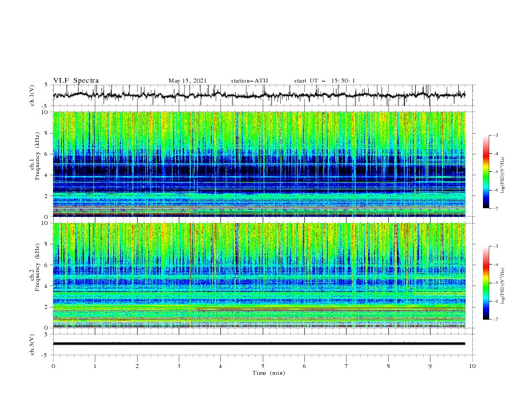
Task: Click the upper 'log(PSD)(V²/Hz)' colorbar label
Action: point(502,175)
